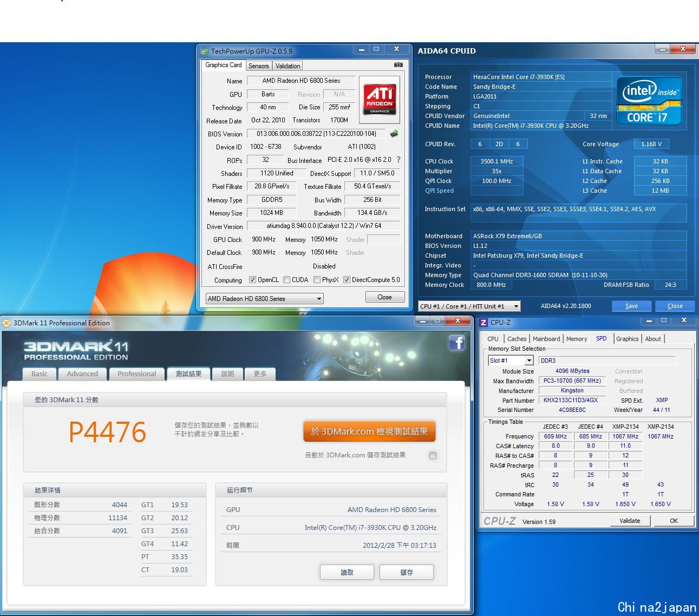Click the Memory Clock 800.0 MHz value

pyautogui.click(x=491, y=285)
